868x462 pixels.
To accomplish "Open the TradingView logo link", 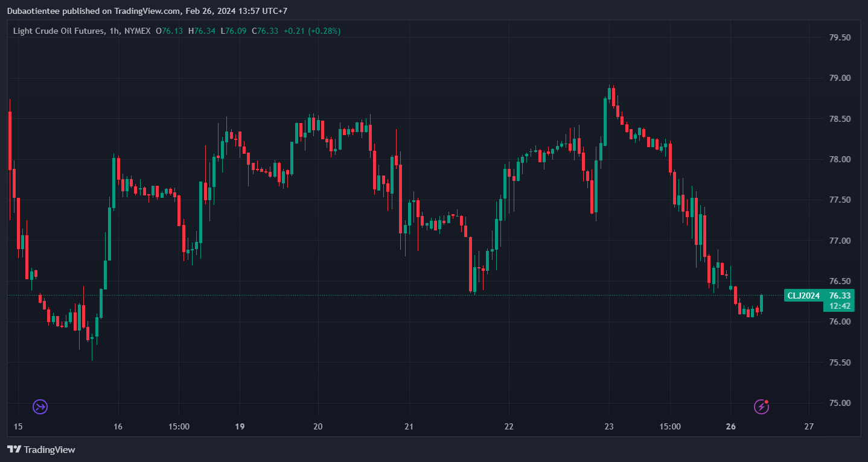I will point(41,449).
